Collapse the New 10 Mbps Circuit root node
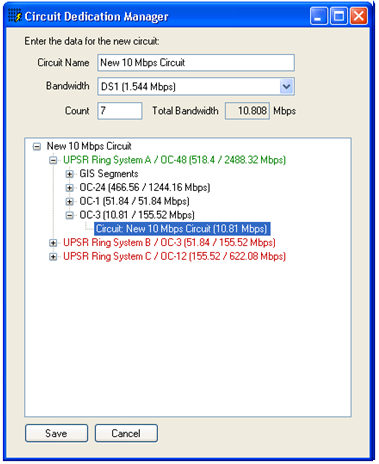 [37, 146]
